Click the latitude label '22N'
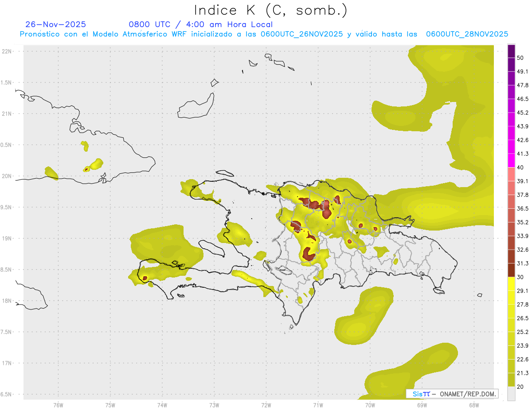Screen dimensions: 532x411 [7, 51]
